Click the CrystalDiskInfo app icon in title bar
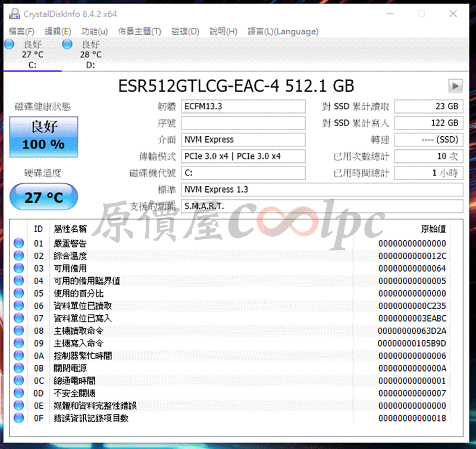The width and height of the screenshot is (476, 449). (x=14, y=14)
